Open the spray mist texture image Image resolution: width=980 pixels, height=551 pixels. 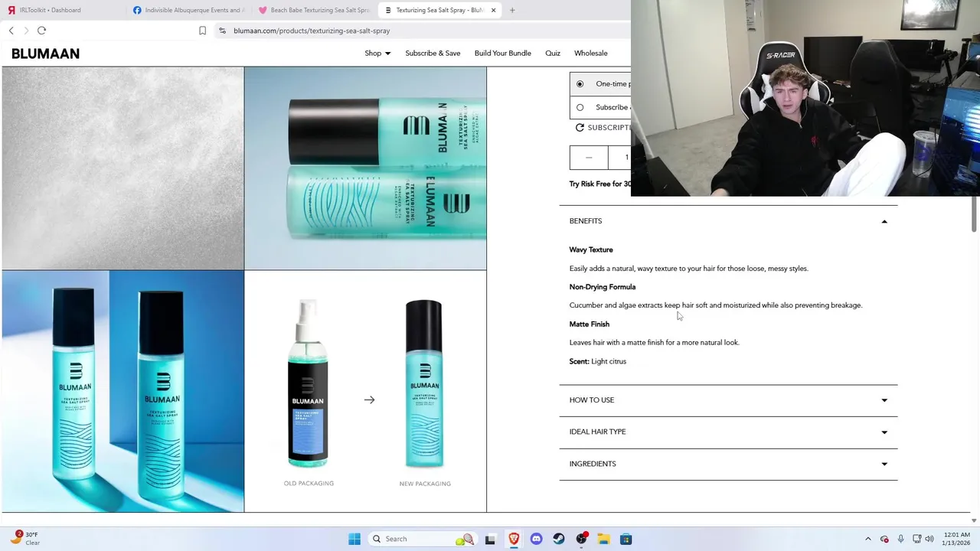point(122,168)
